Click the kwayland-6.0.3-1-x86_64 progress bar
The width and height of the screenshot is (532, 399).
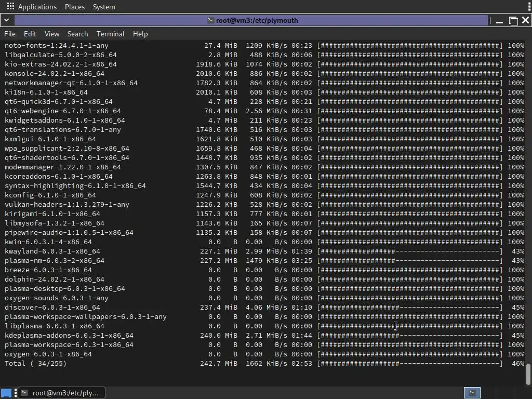point(410,251)
